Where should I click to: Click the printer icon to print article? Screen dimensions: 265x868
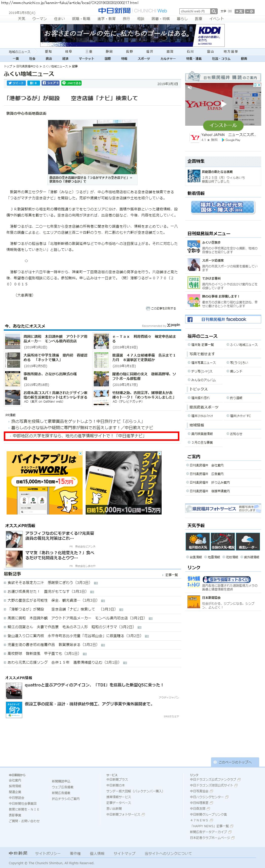[148, 308]
